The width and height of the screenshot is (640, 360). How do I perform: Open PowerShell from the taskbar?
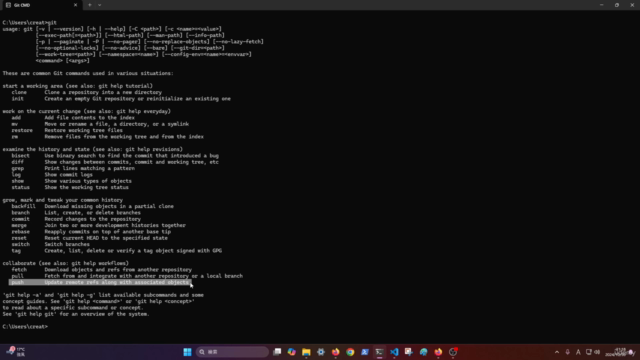(365, 352)
